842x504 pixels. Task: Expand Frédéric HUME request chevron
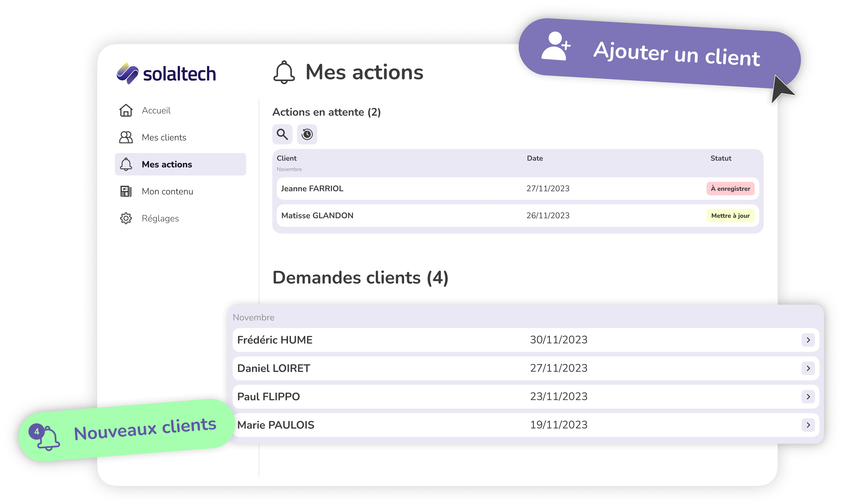tap(808, 340)
